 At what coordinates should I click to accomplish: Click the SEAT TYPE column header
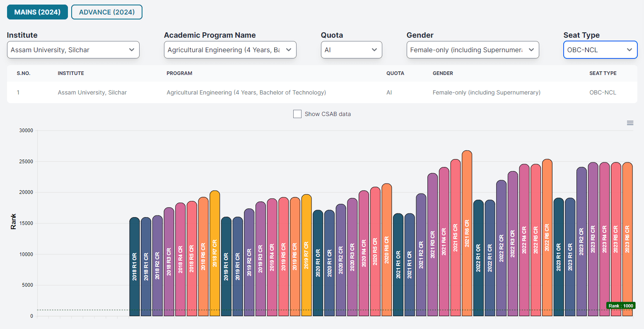tap(603, 73)
